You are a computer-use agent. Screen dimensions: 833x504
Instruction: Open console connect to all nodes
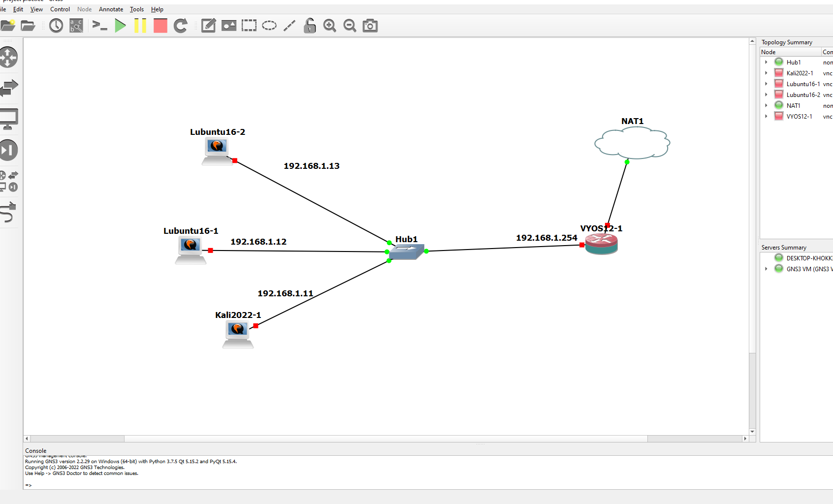[x=100, y=26]
